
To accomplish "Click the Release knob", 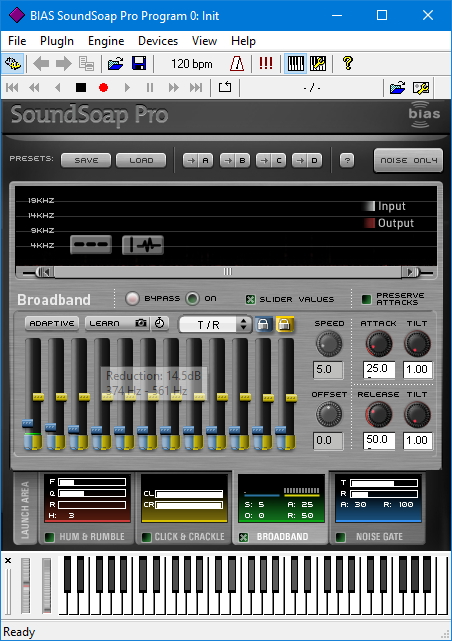I will (x=379, y=414).
